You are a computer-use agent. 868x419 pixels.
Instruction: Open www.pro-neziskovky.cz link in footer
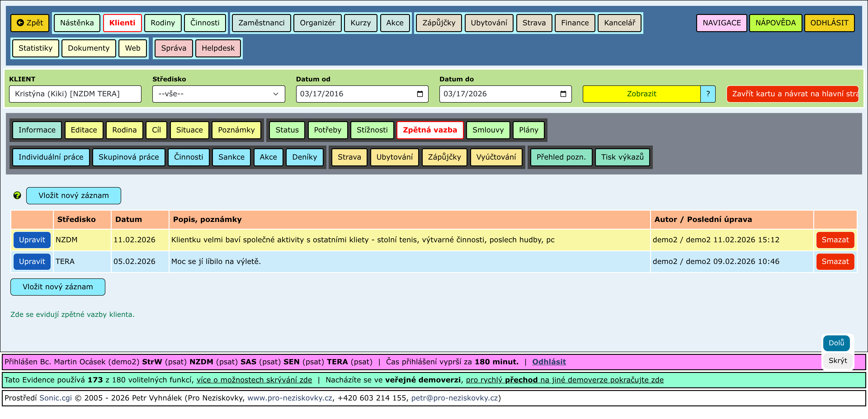(289, 398)
